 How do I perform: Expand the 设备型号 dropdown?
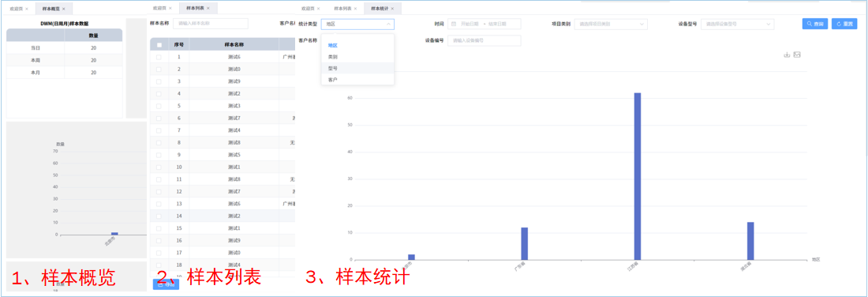click(x=737, y=24)
